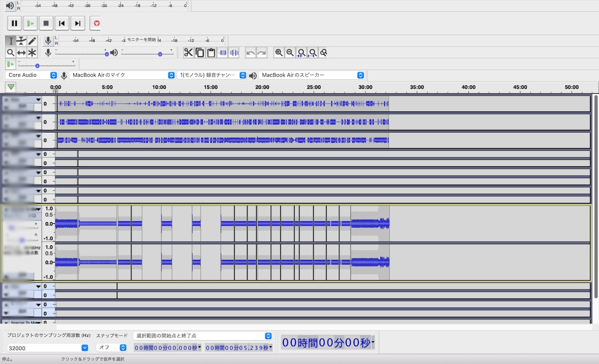Select the Selection (I-beam) tool

11,41
